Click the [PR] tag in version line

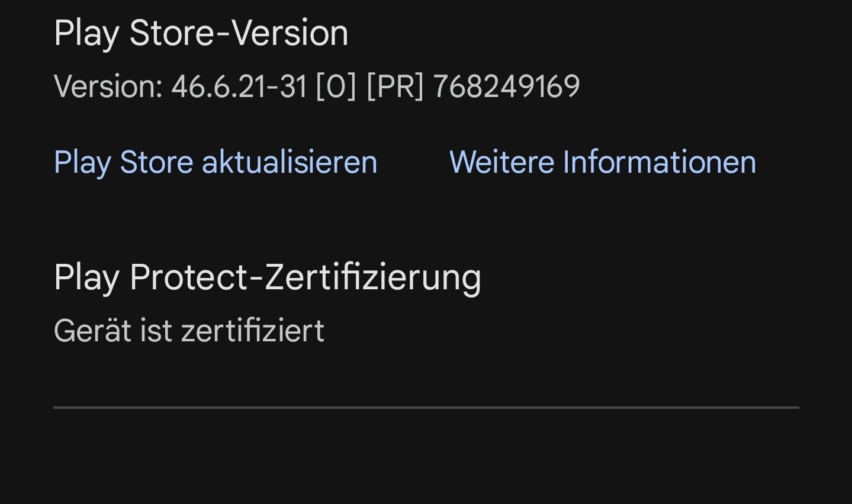[395, 86]
